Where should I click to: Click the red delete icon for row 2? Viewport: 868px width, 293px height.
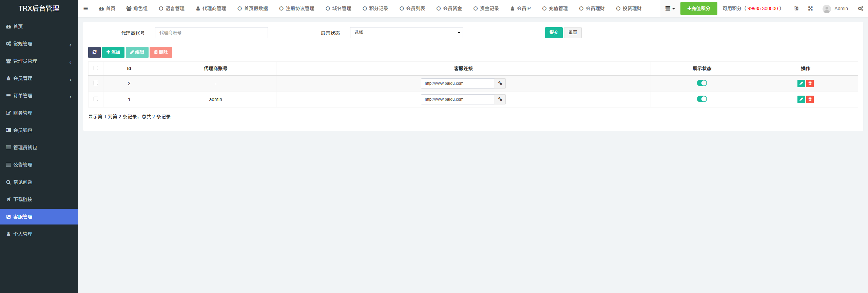point(810,83)
